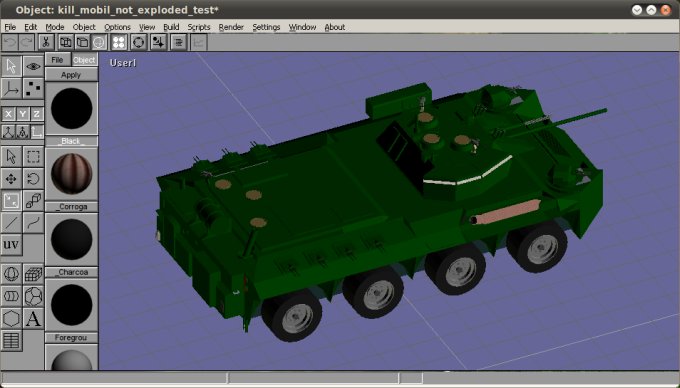Select the hexagon N-gon tool

click(11, 319)
